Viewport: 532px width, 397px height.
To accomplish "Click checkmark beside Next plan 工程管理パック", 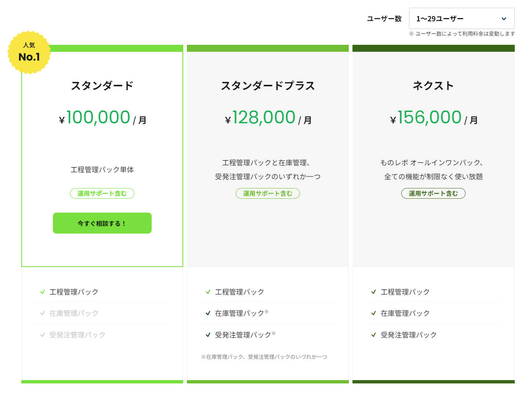I will coord(374,292).
